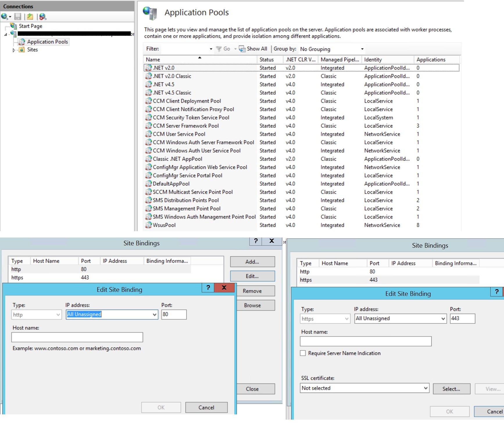Select the Sites icon in Connections panel
The image size is (504, 437).
click(x=22, y=50)
